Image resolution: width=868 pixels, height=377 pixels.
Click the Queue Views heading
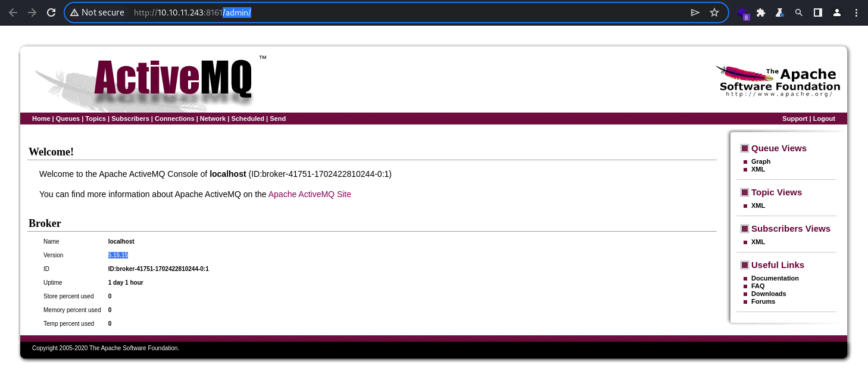click(779, 148)
